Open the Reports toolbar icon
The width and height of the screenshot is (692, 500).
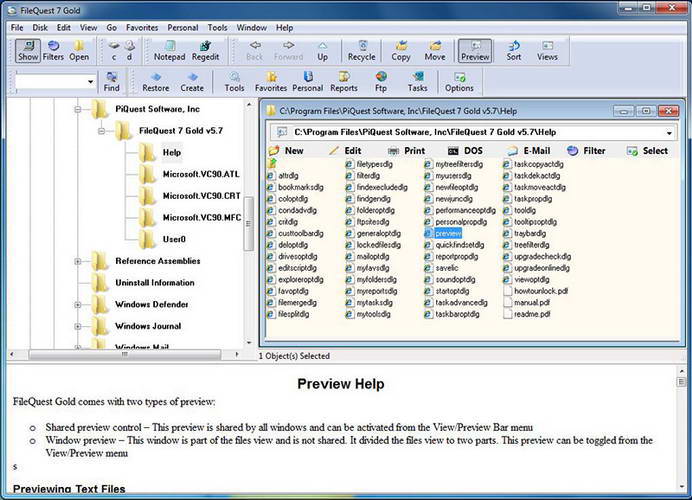[344, 82]
